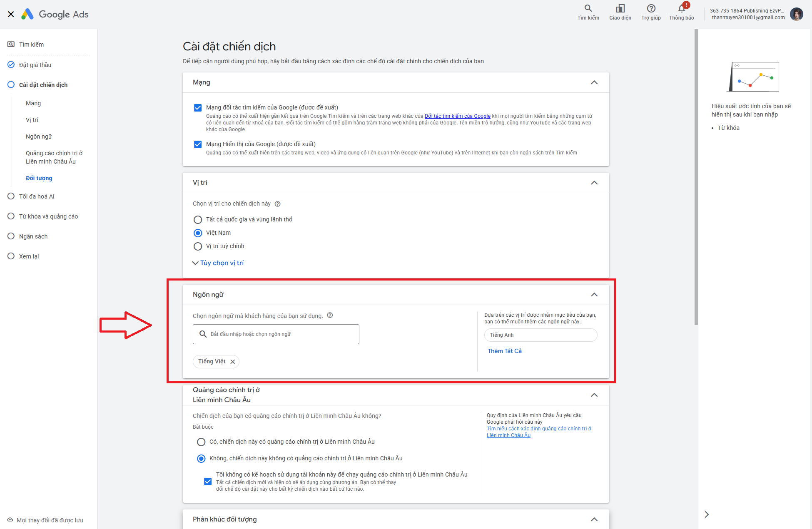The width and height of the screenshot is (812, 529).
Task: Add the suggested Tiếng Anh language
Action: point(541,335)
